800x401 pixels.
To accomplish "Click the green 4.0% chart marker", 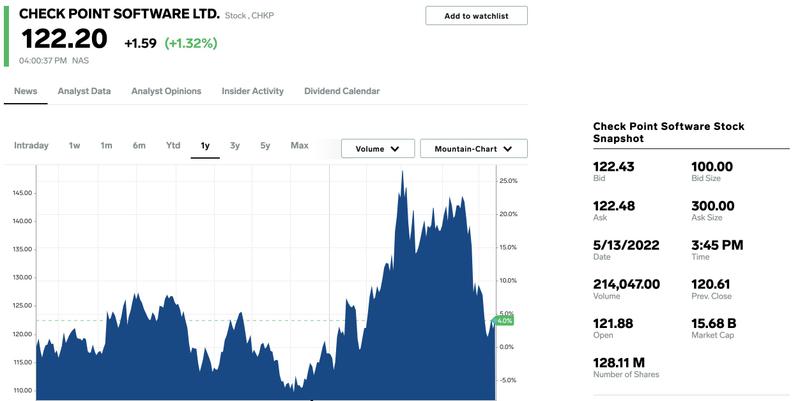I will (504, 321).
